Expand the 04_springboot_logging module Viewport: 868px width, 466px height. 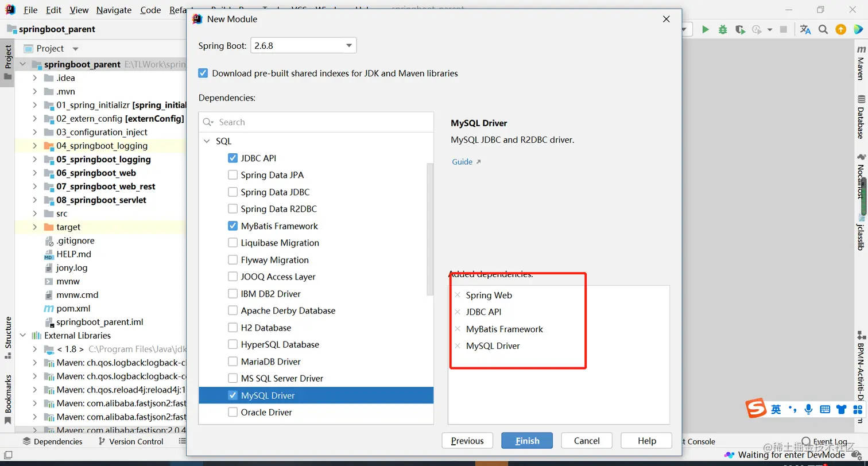tap(34, 146)
